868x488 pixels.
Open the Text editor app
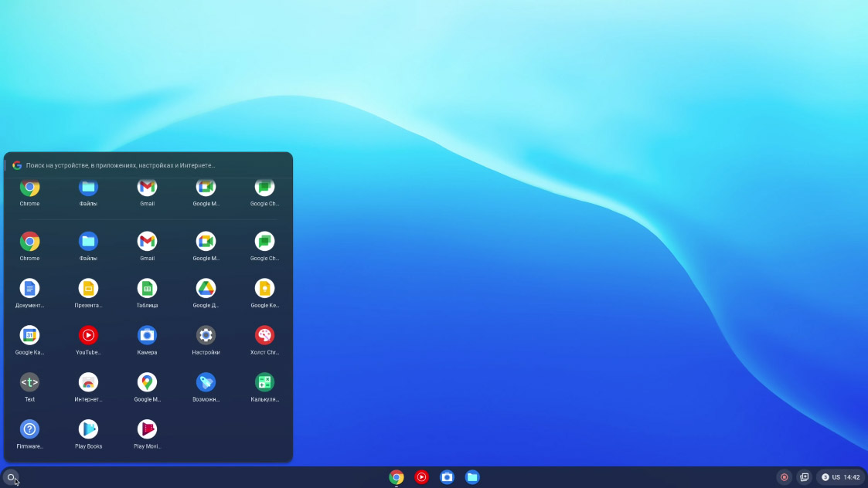click(30, 382)
